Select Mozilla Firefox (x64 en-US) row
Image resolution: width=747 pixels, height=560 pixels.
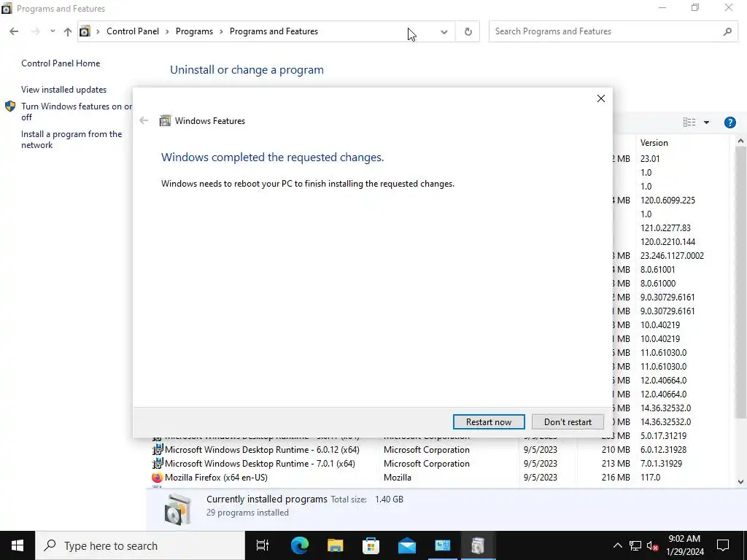click(438, 477)
